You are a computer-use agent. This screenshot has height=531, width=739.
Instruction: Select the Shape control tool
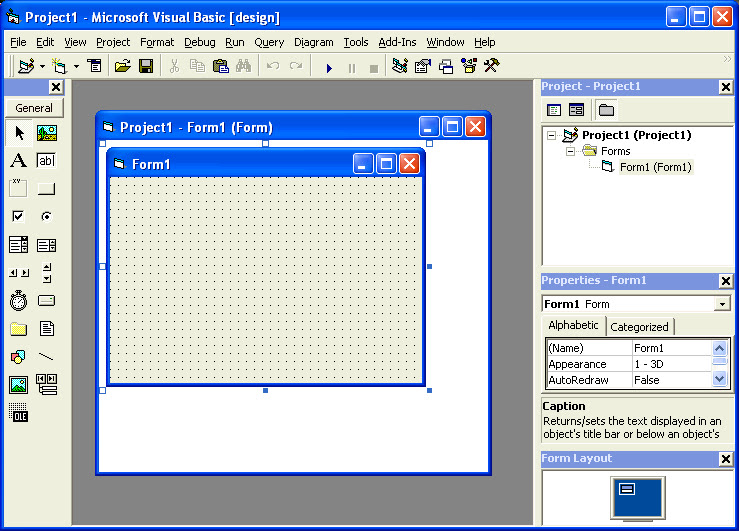[x=18, y=357]
